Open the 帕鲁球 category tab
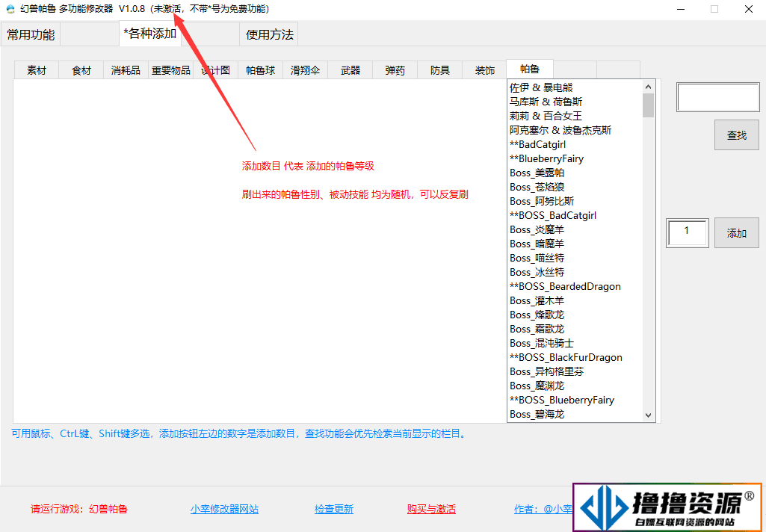Viewport: 766px width, 532px height. tap(260, 70)
